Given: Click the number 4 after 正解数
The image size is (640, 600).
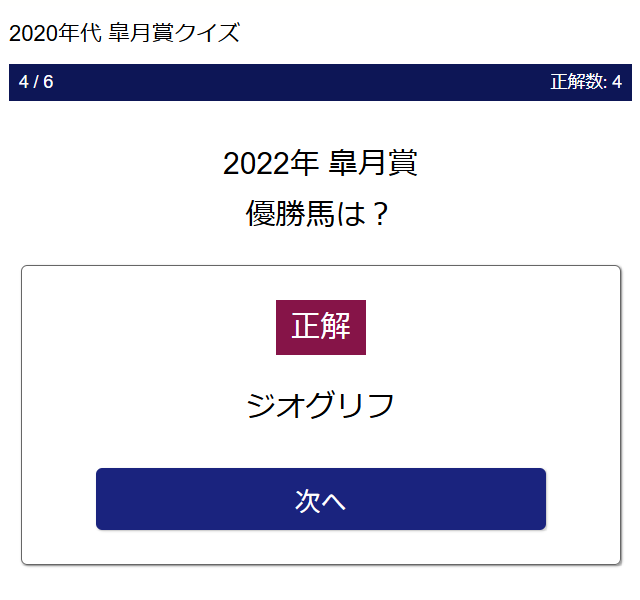Looking at the screenshot, I should (617, 82).
